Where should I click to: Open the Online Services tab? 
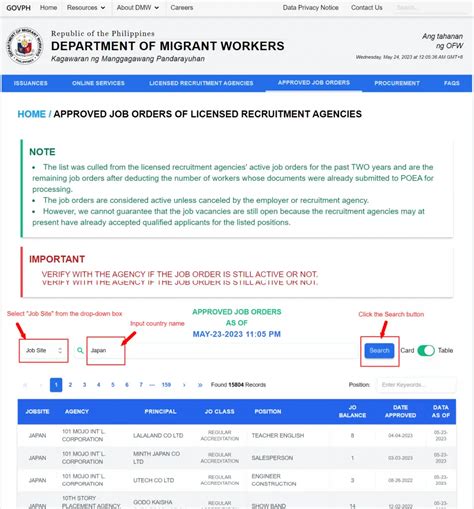pos(98,83)
